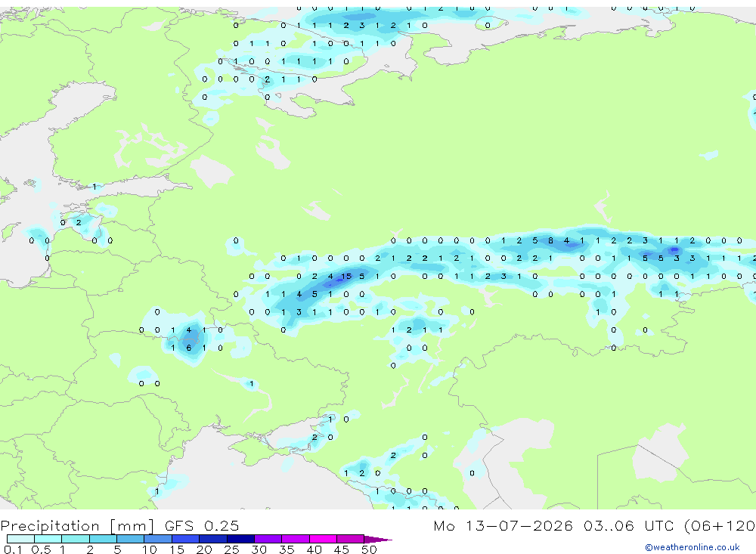Click the 15–20 mm royal blue legend swatch
This screenshot has height=554, width=756.
pyautogui.click(x=185, y=539)
